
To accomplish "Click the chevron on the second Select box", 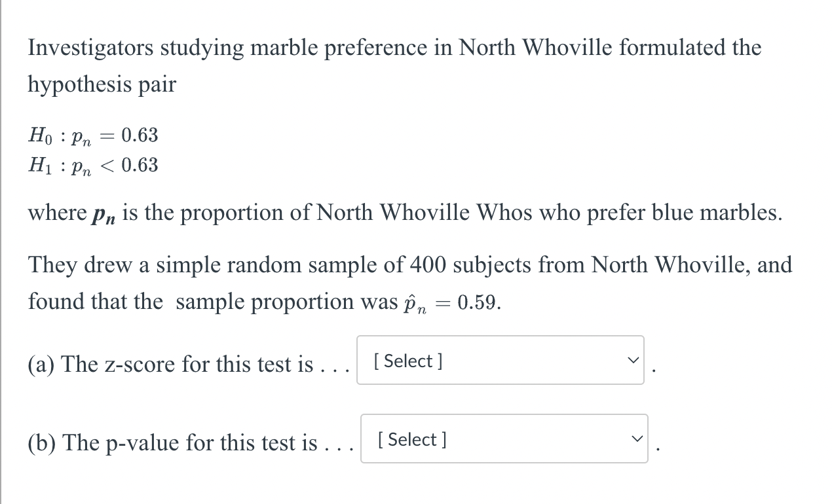I will coord(635,438).
